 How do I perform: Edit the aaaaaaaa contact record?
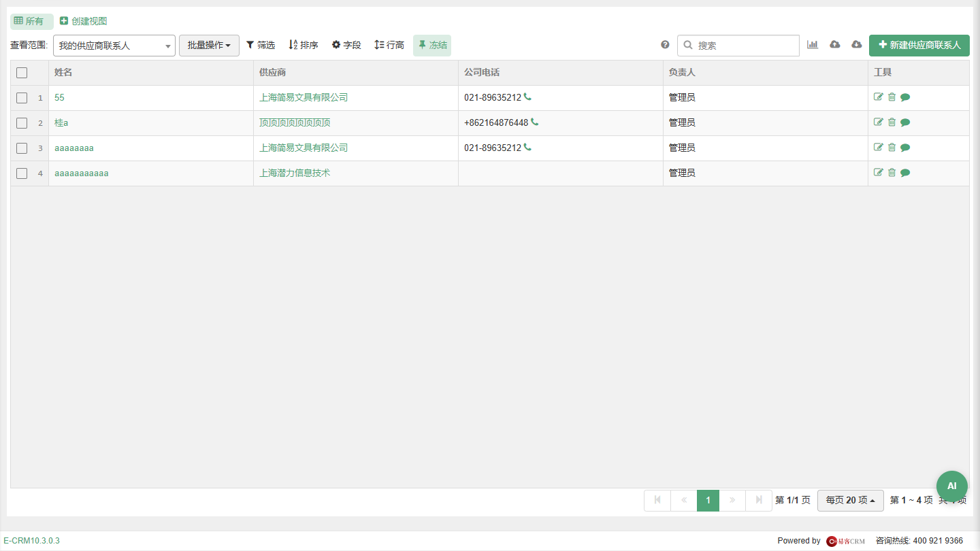(x=879, y=148)
